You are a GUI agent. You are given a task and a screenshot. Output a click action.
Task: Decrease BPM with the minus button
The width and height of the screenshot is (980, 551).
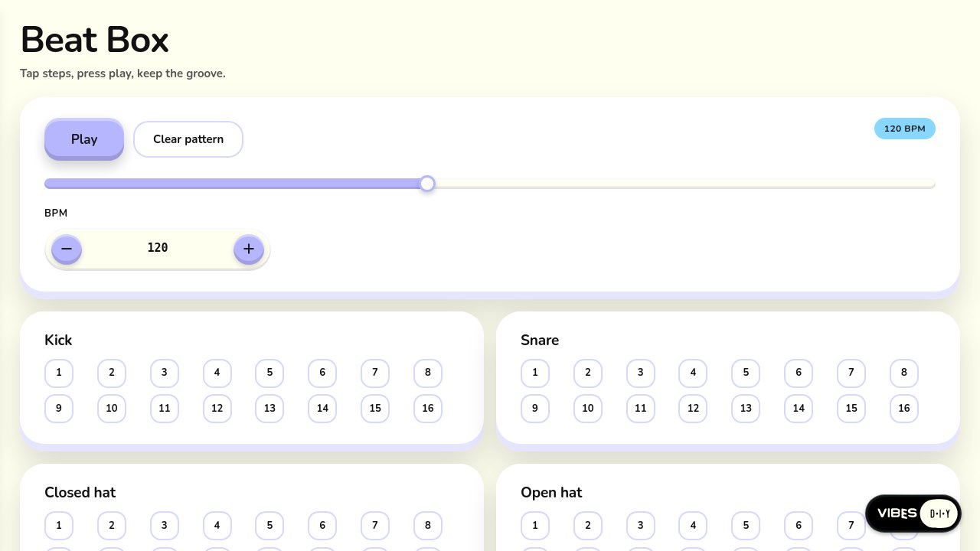(x=67, y=248)
